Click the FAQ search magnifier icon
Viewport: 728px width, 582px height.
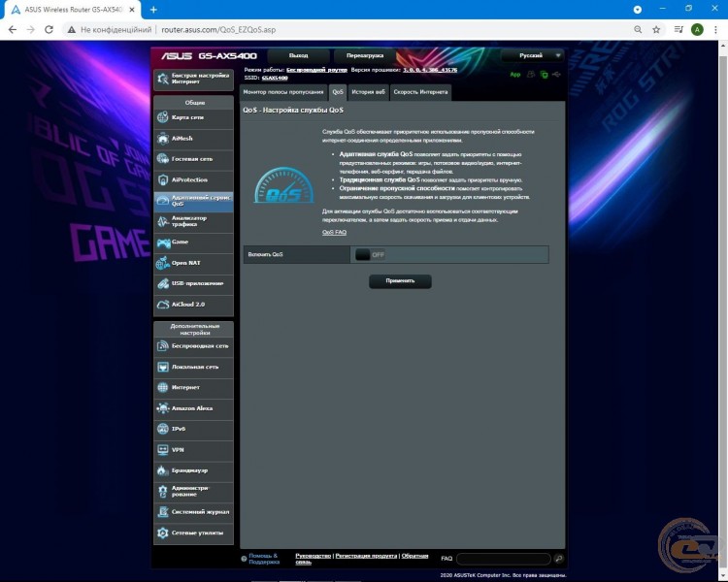coord(558,559)
